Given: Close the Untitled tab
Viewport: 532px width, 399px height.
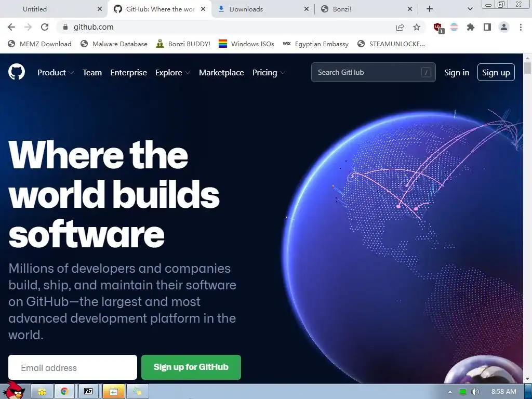Looking at the screenshot, I should (100, 9).
